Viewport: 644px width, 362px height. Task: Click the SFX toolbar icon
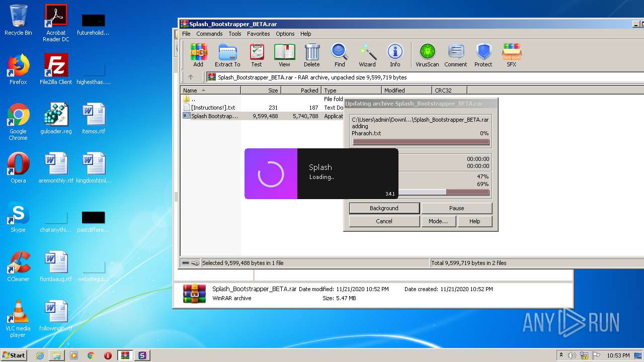511,55
